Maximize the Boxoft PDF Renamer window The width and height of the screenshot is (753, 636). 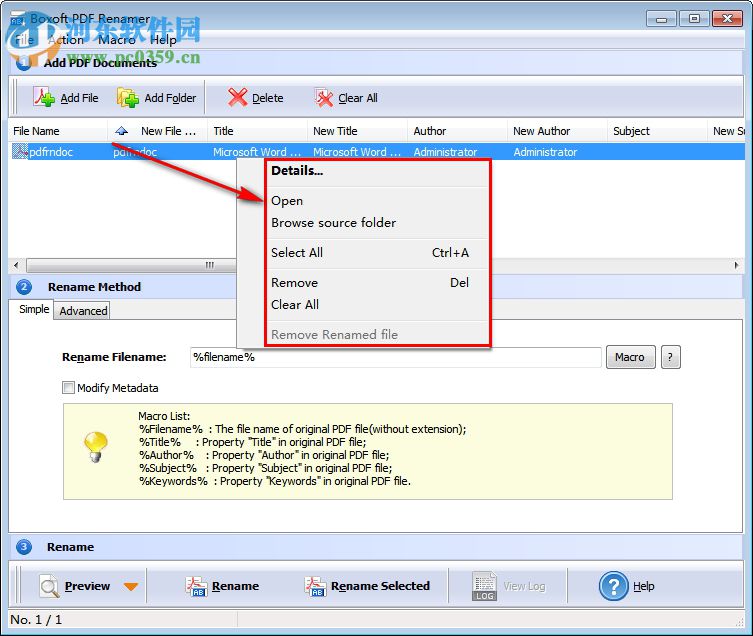pos(694,19)
